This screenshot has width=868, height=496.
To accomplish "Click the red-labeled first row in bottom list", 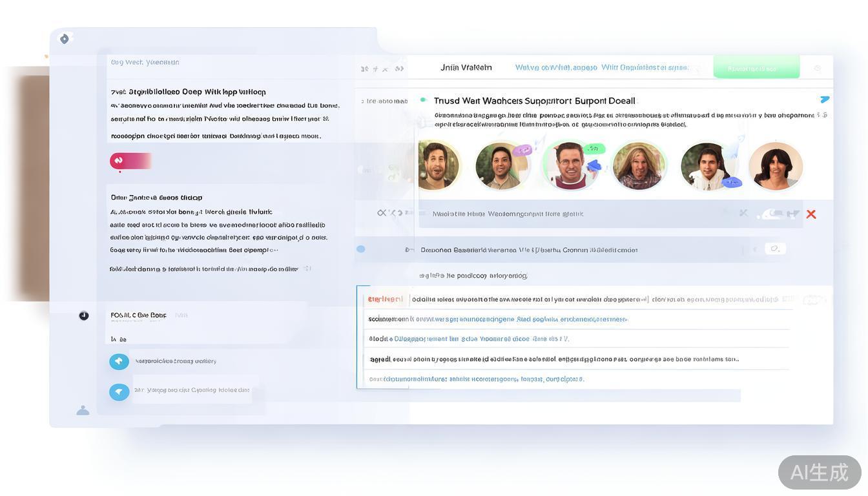I will [386, 299].
